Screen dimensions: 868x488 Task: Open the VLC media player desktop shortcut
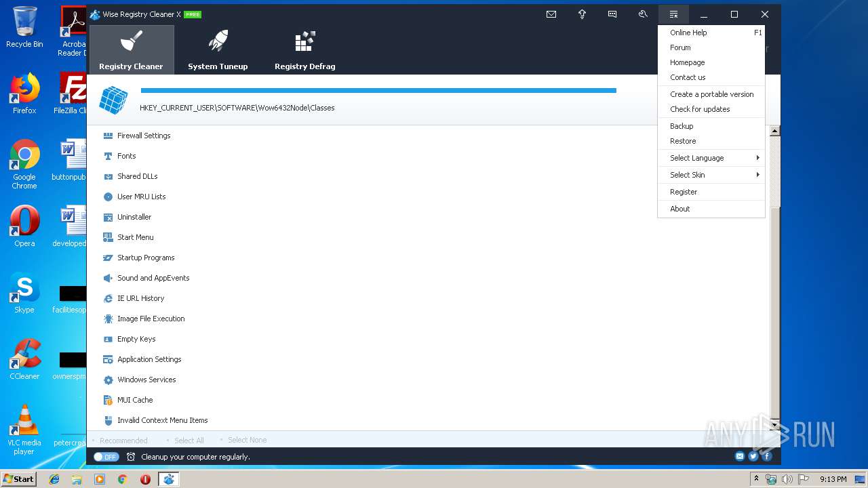[24, 430]
